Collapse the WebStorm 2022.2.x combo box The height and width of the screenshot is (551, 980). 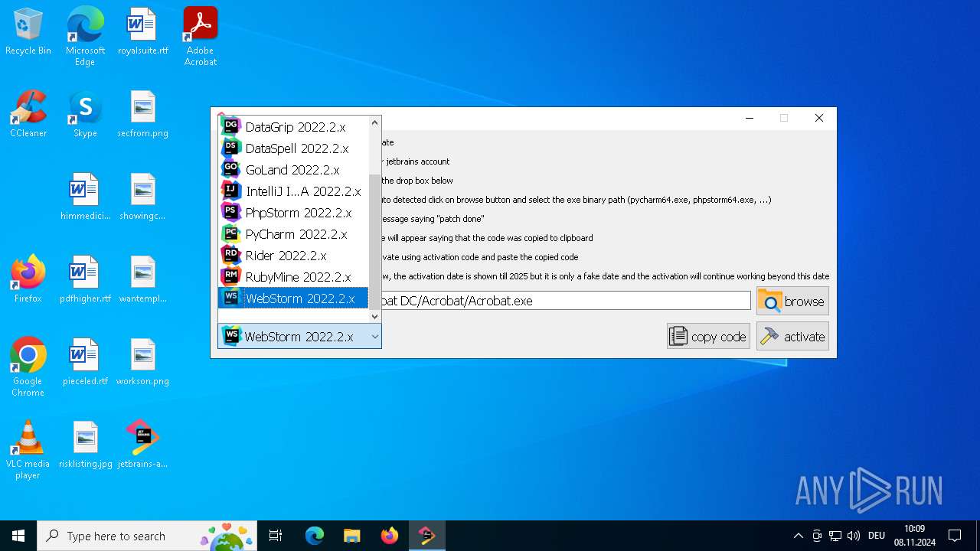pyautogui.click(x=299, y=336)
